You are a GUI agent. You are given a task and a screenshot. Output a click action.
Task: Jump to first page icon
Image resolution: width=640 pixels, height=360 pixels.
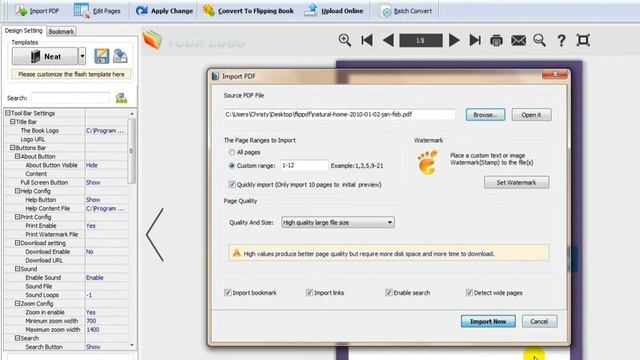(x=367, y=40)
